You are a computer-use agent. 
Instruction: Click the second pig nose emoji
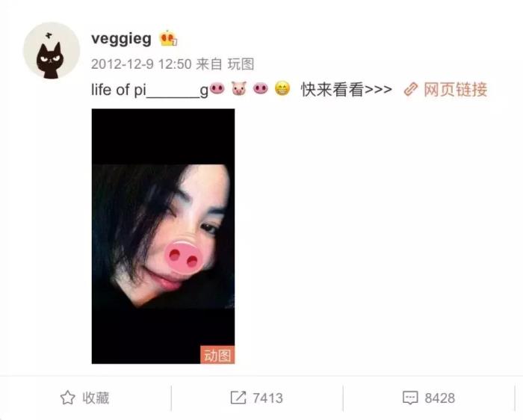coord(261,89)
